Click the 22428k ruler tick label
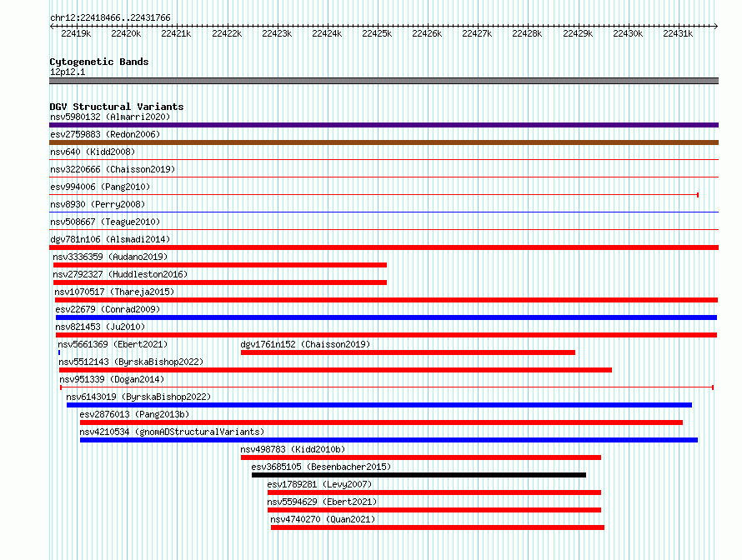The height and width of the screenshot is (560, 742). pyautogui.click(x=527, y=33)
